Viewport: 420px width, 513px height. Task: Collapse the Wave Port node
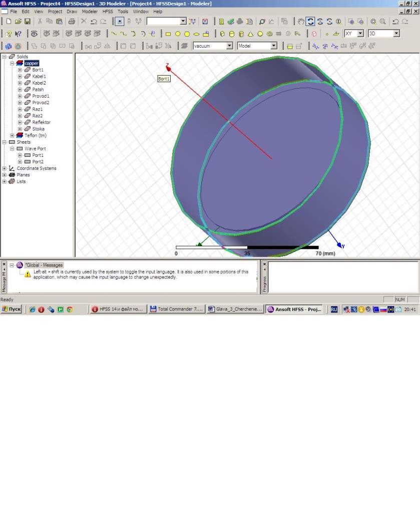(x=12, y=148)
